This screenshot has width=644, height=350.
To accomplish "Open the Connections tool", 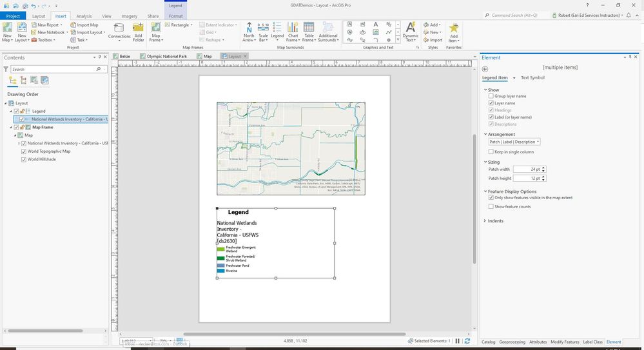I will click(119, 28).
